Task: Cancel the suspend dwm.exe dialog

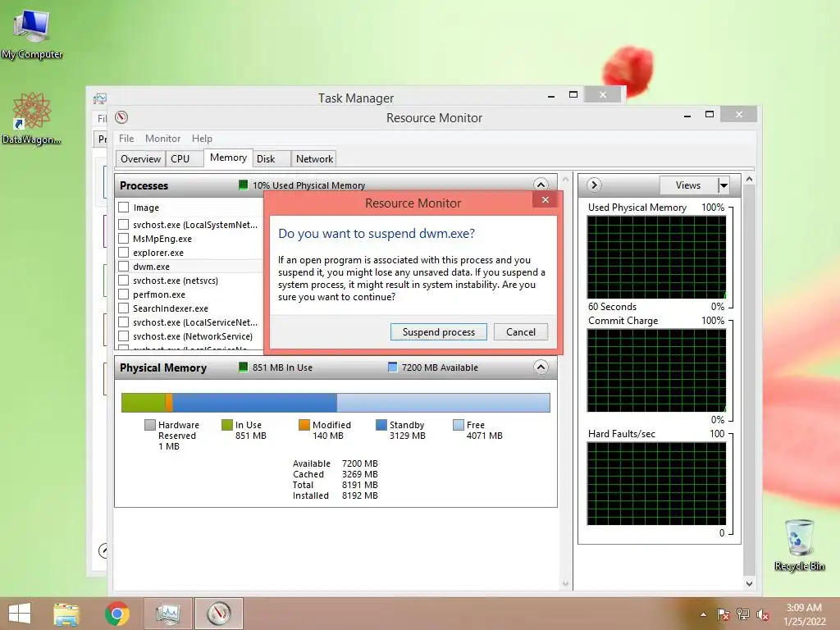Action: coord(521,331)
